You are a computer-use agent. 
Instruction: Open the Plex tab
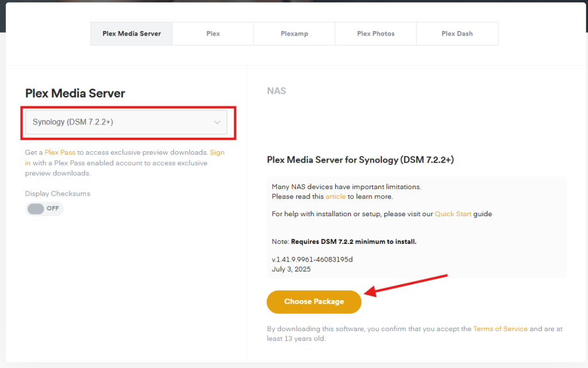[212, 34]
